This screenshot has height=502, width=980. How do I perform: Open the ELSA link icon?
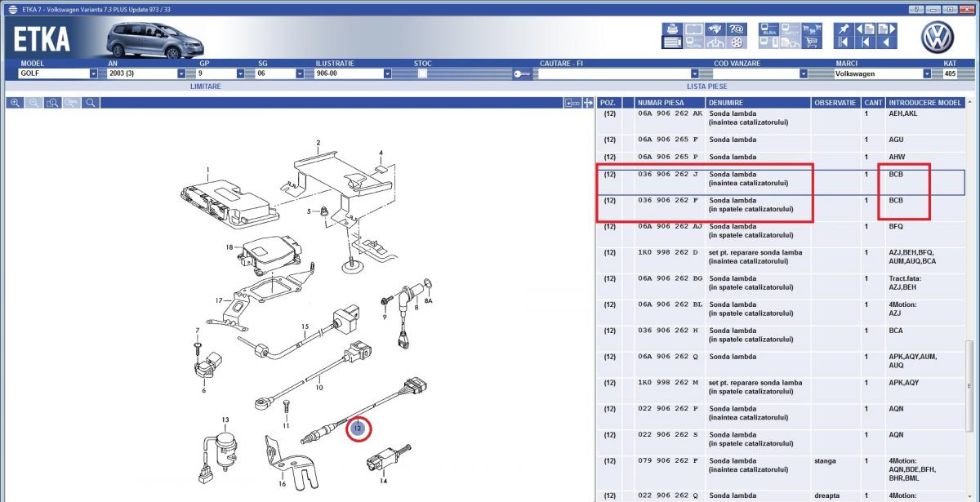click(768, 29)
